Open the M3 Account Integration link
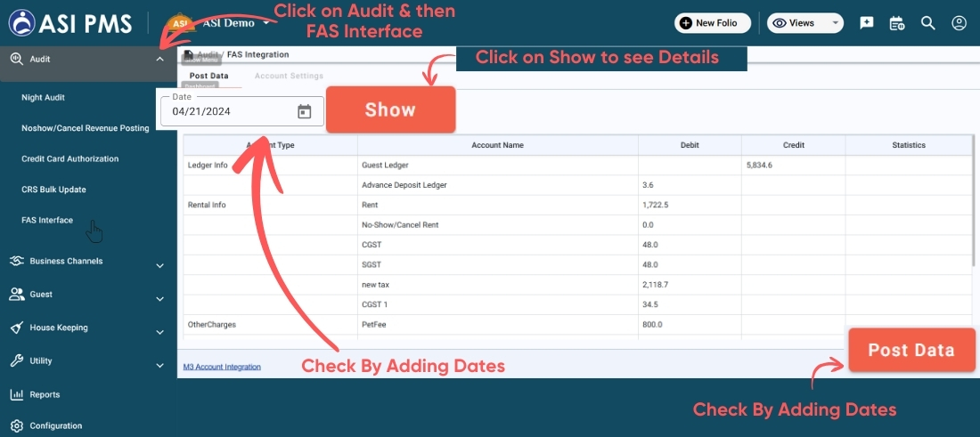980x437 pixels. (x=222, y=367)
